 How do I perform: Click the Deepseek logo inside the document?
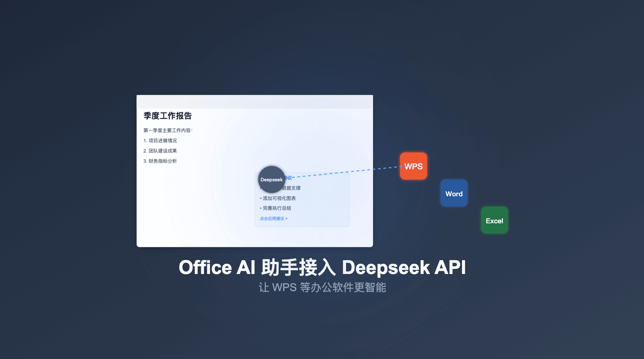pyautogui.click(x=271, y=179)
